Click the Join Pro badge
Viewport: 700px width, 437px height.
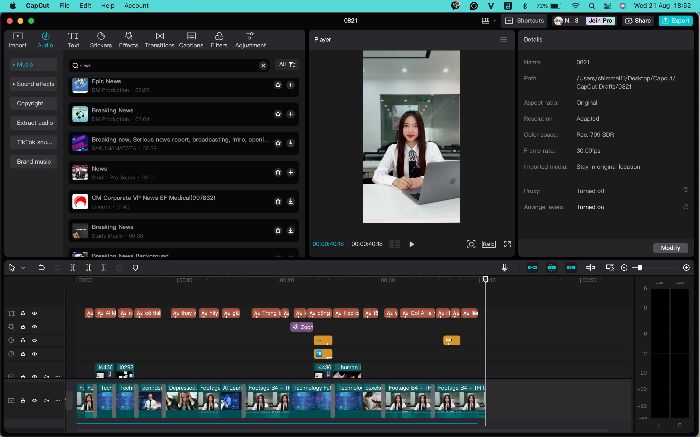click(x=600, y=21)
